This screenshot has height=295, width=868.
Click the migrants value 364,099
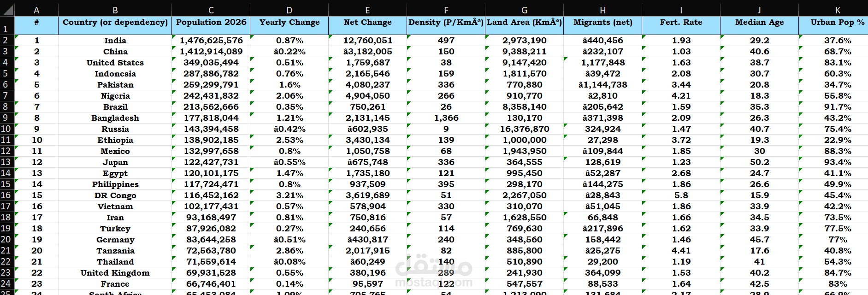coord(602,273)
